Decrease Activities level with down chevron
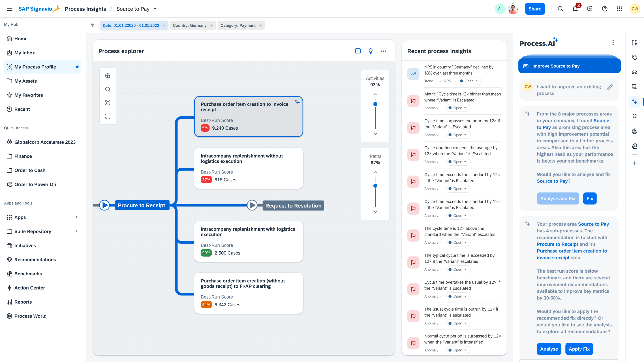The height and width of the screenshot is (362, 644). coord(375,134)
